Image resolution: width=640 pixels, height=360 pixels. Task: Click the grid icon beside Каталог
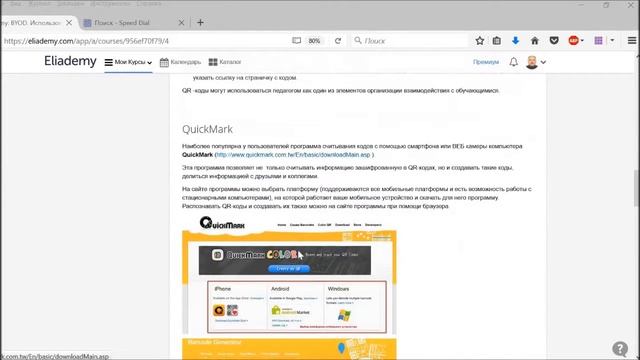[x=213, y=62]
